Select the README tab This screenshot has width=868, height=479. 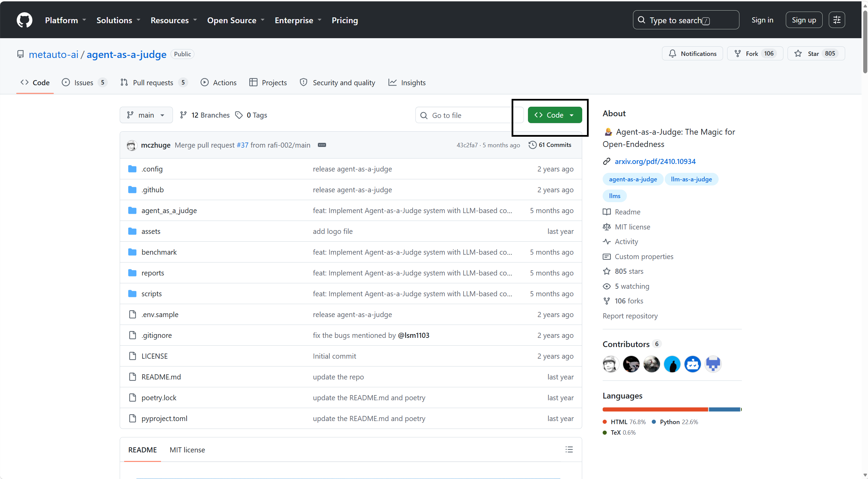[143, 450]
